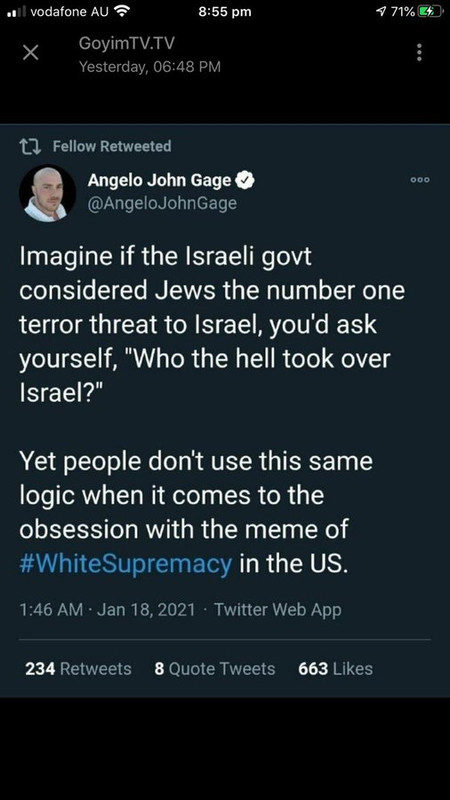This screenshot has height=800, width=450.
Task: Tap the Wi-Fi icon in status bar
Action: 121,11
